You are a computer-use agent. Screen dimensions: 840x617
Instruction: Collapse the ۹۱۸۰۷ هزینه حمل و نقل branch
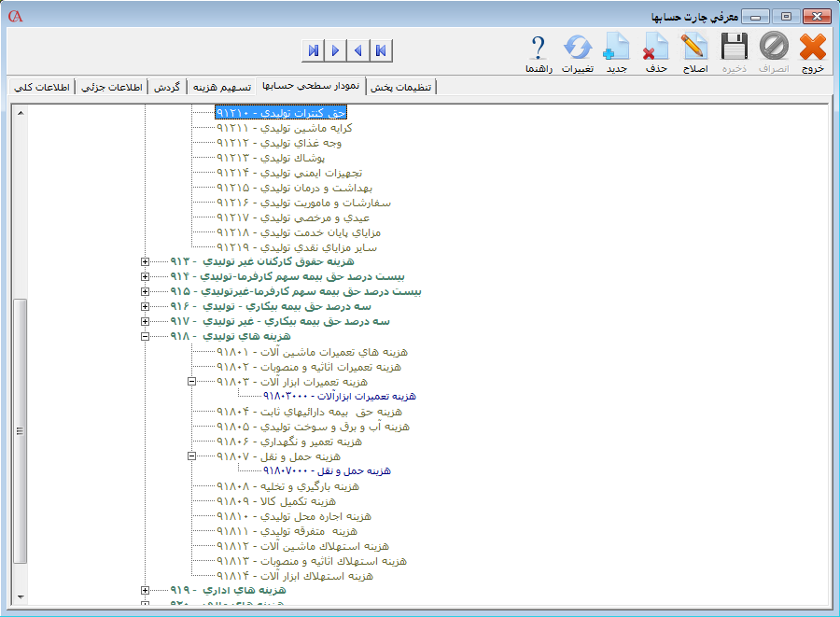[x=191, y=456]
